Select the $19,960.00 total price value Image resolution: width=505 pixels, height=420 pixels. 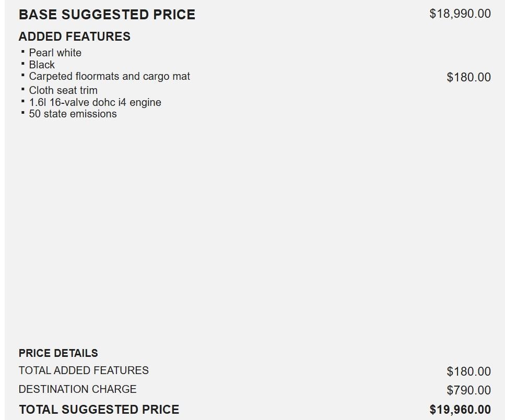[x=460, y=410]
